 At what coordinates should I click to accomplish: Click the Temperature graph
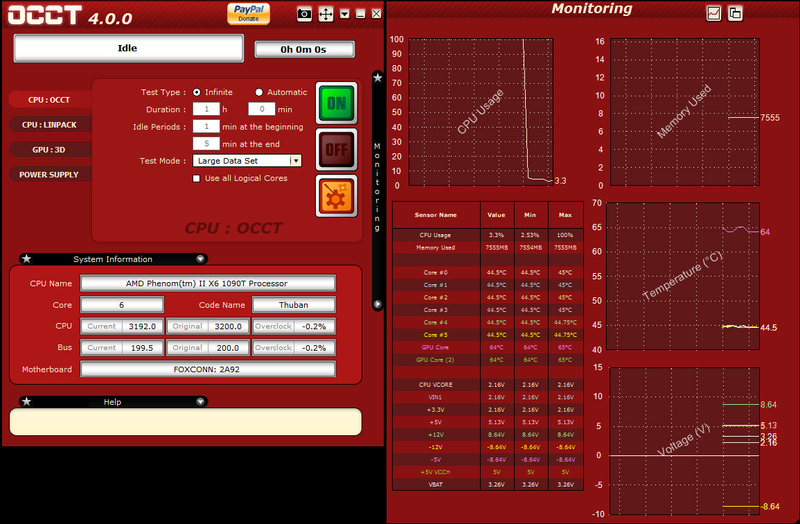[x=683, y=276]
